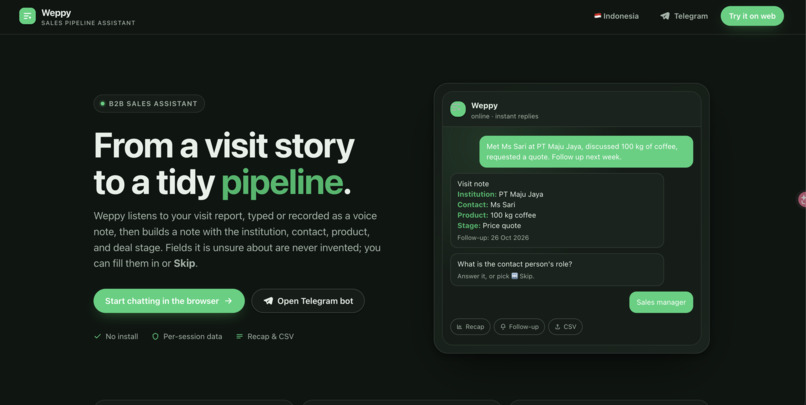Click the Telegram paper plane icon in header

(665, 16)
